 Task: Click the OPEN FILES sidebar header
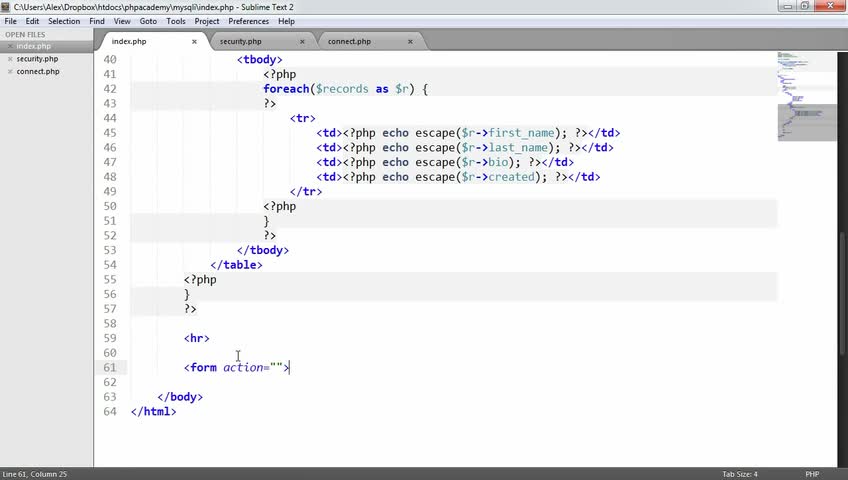(25, 34)
